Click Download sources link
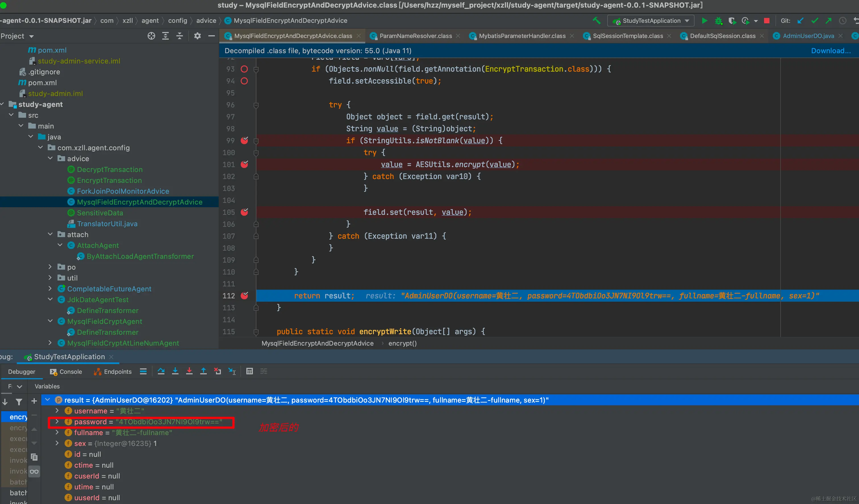Viewport: 859px width, 504px height. [x=830, y=51]
